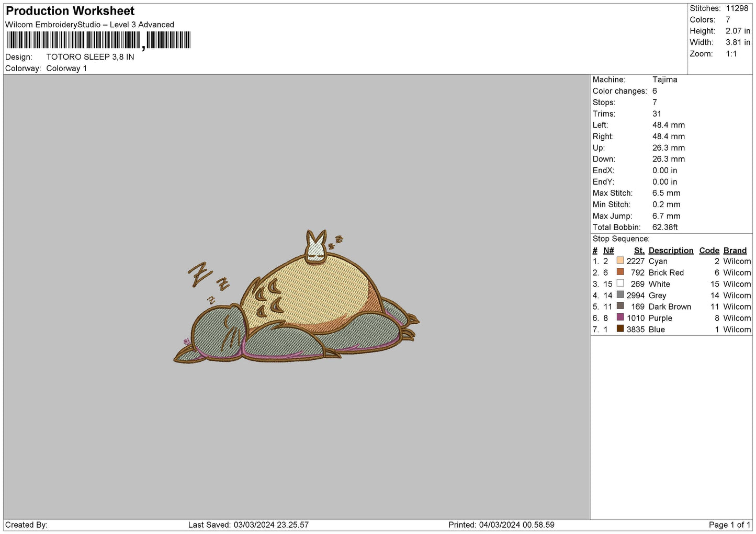Click the Max Stitch value 6.5 mm
Screen dimensions: 756x534
point(666,194)
